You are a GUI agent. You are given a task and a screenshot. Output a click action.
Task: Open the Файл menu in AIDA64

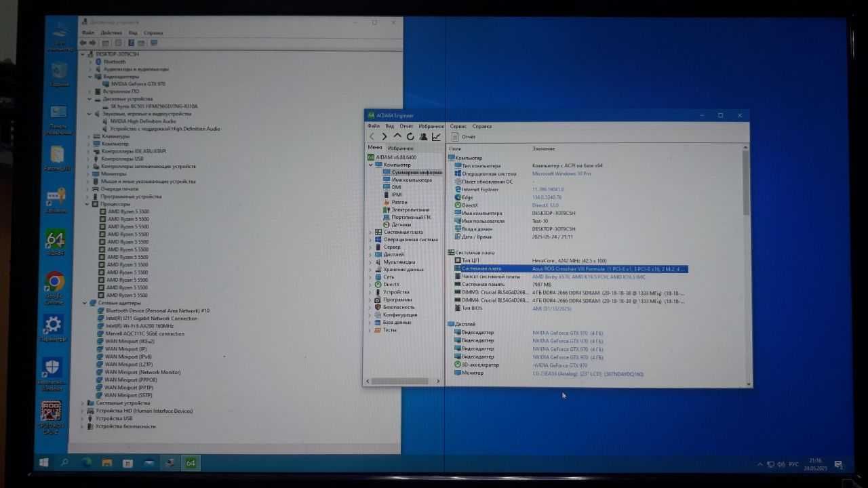(373, 126)
